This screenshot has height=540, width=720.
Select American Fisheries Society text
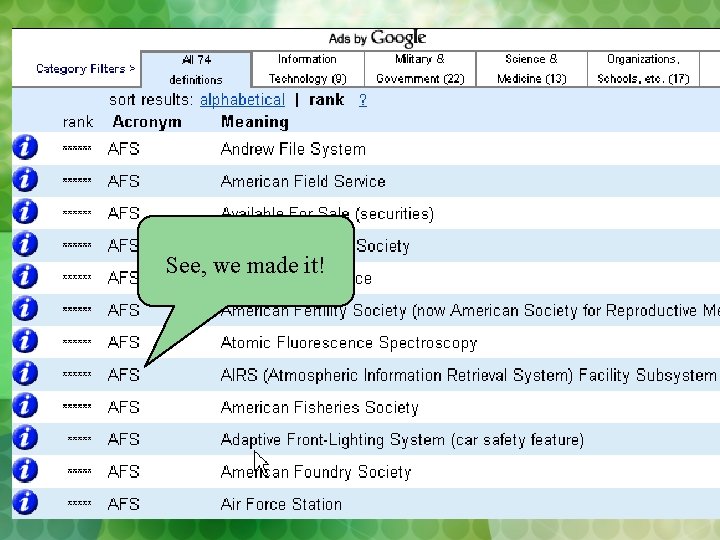tap(320, 407)
